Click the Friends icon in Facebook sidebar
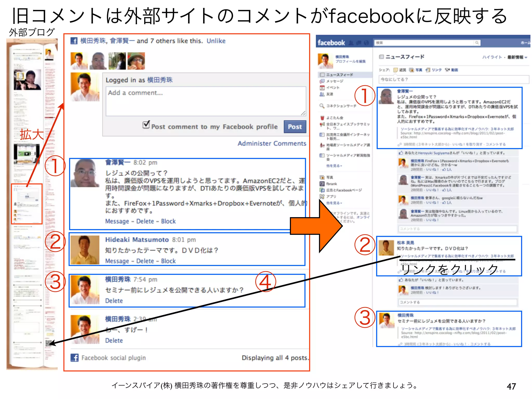The width and height of the screenshot is (532, 399). pyautogui.click(x=322, y=94)
